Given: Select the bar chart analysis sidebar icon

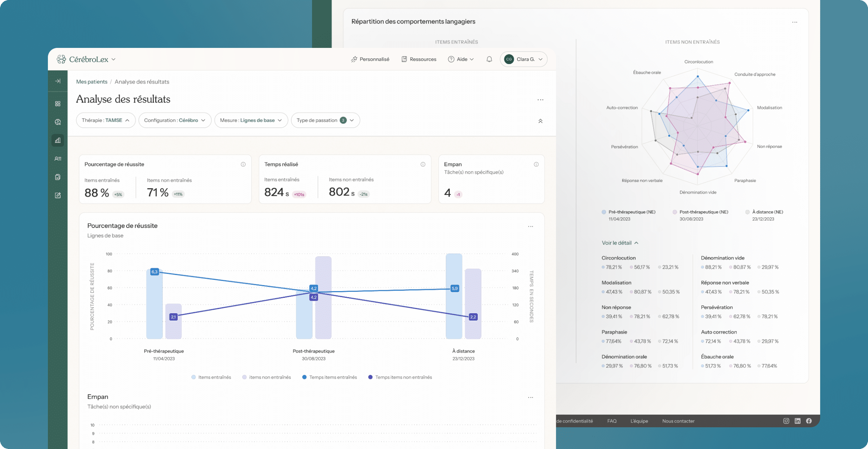Looking at the screenshot, I should [58, 140].
